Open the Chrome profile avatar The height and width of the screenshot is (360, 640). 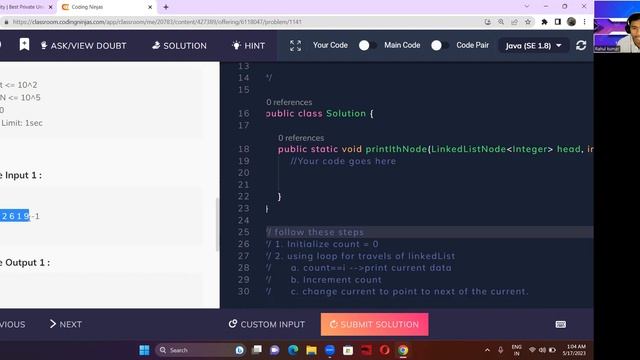pyautogui.click(x=571, y=22)
